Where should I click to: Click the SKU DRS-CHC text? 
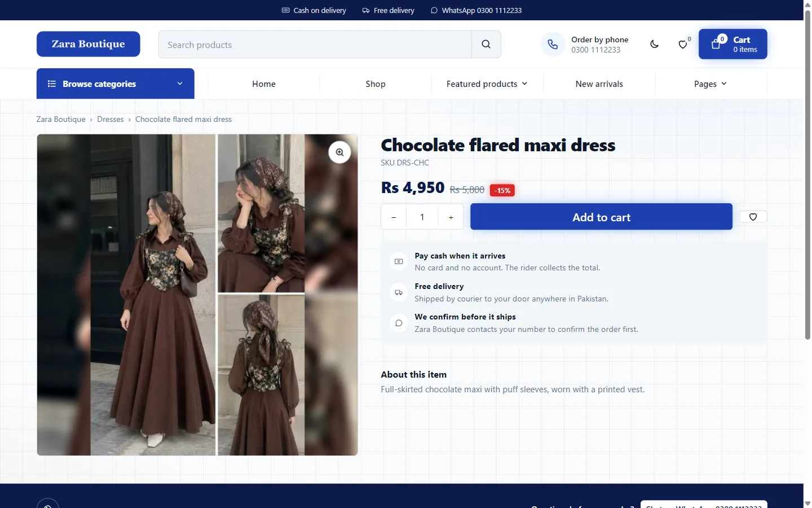click(405, 163)
